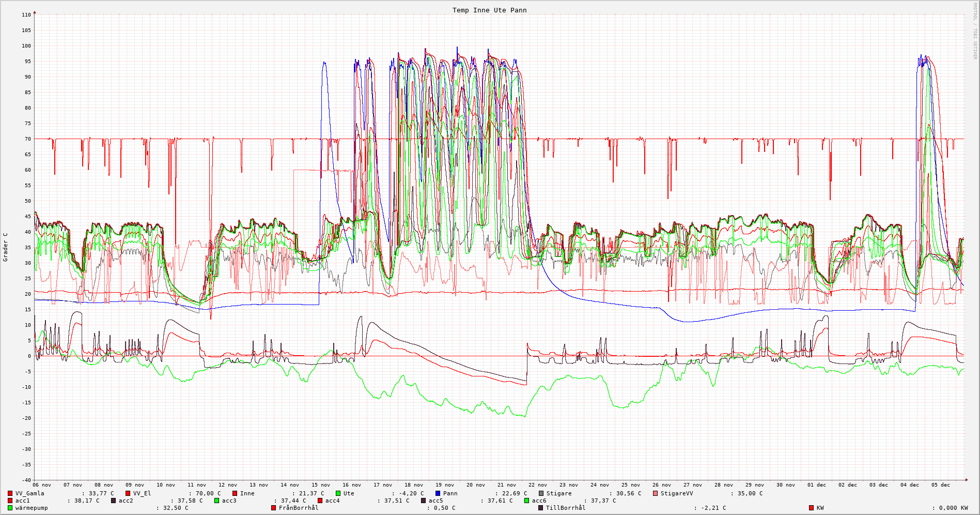
Task: Click the 22 nov date label
Action: (x=538, y=485)
